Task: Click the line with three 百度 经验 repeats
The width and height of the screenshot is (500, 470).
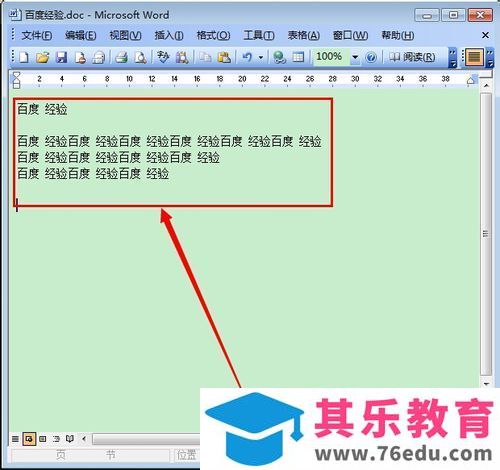Action: click(93, 174)
